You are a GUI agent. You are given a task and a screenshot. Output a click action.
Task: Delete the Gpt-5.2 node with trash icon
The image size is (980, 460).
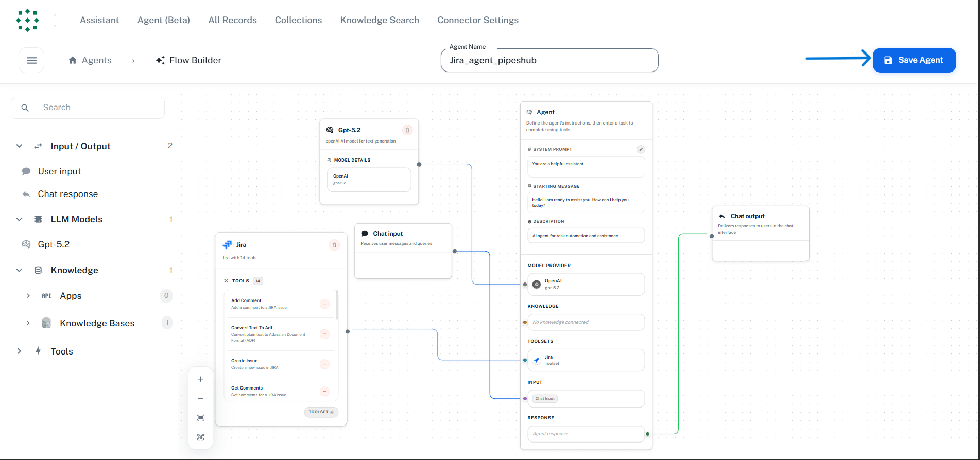point(407,130)
